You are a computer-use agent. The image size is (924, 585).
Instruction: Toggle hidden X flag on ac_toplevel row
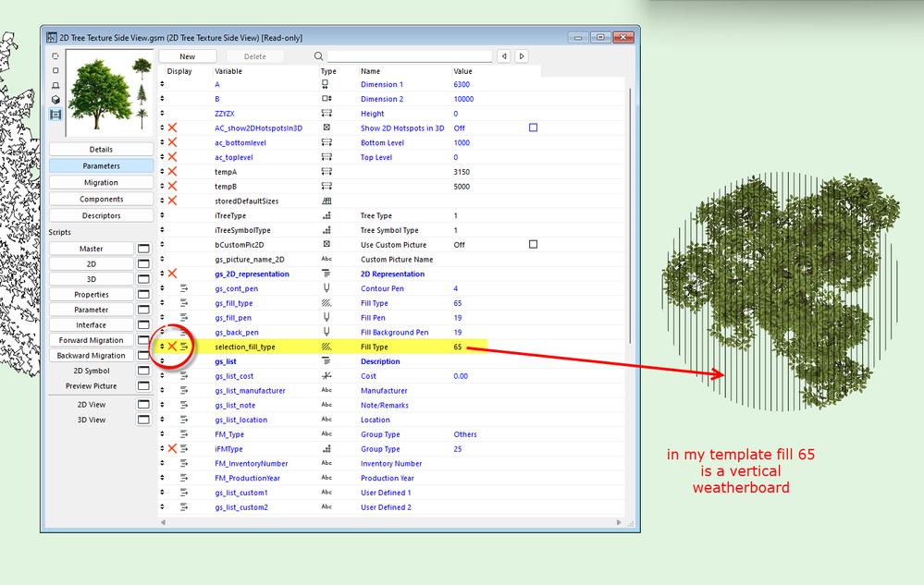pos(172,157)
